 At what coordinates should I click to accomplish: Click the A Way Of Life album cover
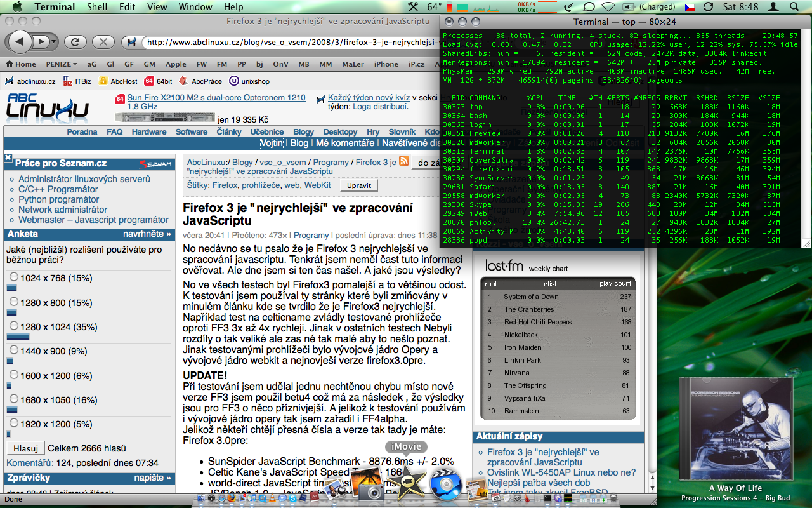[735, 427]
